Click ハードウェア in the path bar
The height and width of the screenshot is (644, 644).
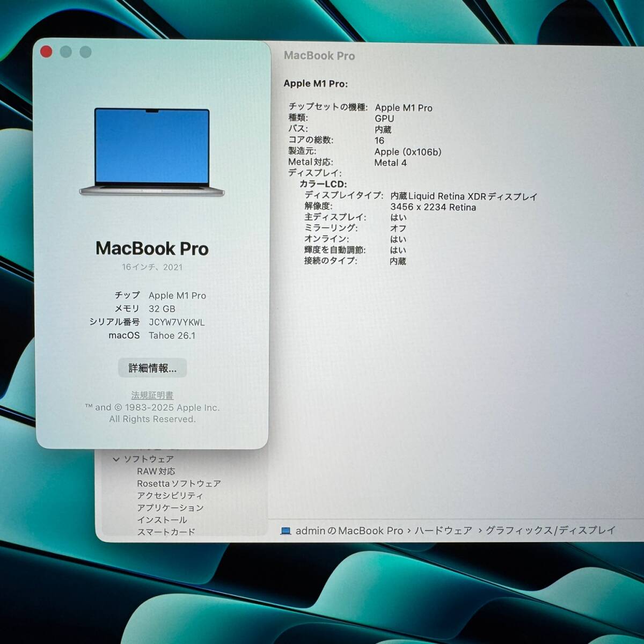click(x=443, y=531)
